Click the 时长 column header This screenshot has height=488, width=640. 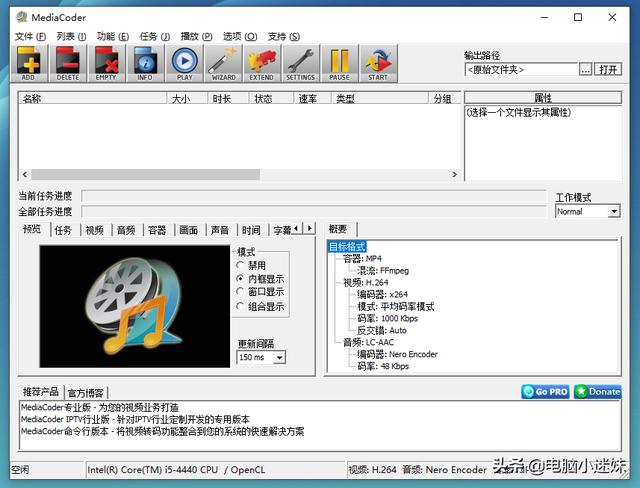point(229,98)
